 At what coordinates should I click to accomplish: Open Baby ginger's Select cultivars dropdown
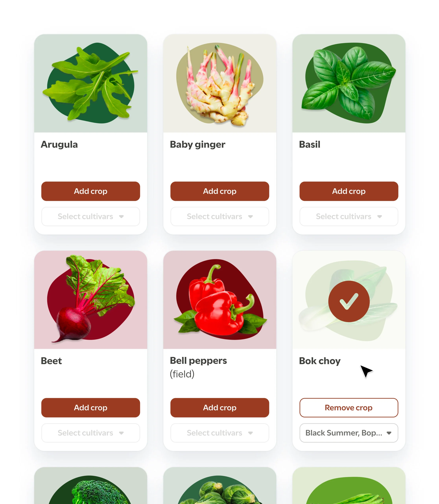pos(220,216)
